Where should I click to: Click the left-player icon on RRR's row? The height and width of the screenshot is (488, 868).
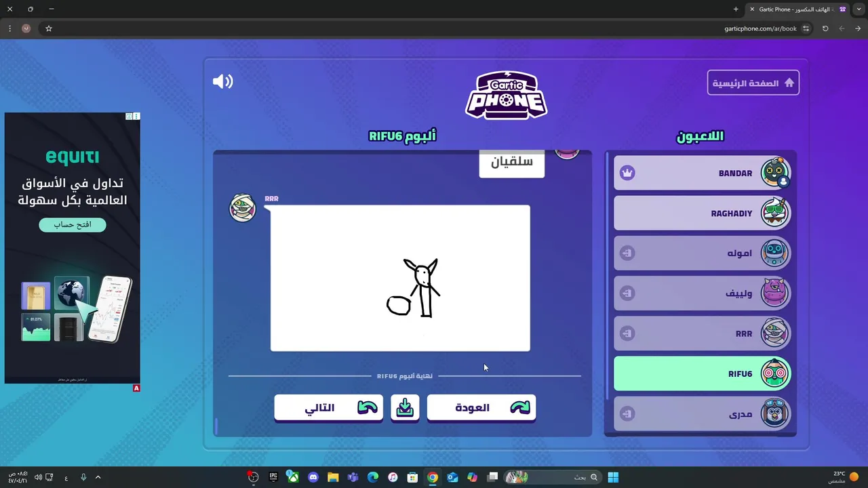coord(627,333)
